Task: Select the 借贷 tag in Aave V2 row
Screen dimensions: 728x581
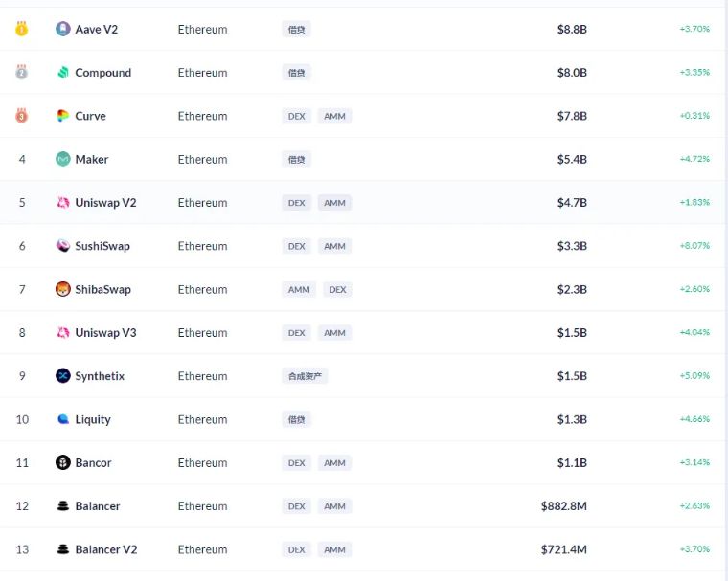Action: click(296, 30)
